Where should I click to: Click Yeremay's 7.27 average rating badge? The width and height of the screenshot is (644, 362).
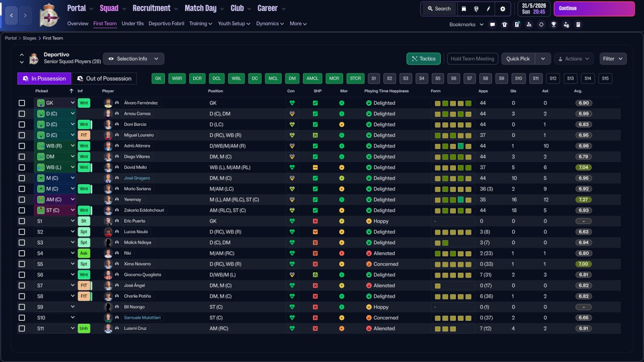coord(583,199)
